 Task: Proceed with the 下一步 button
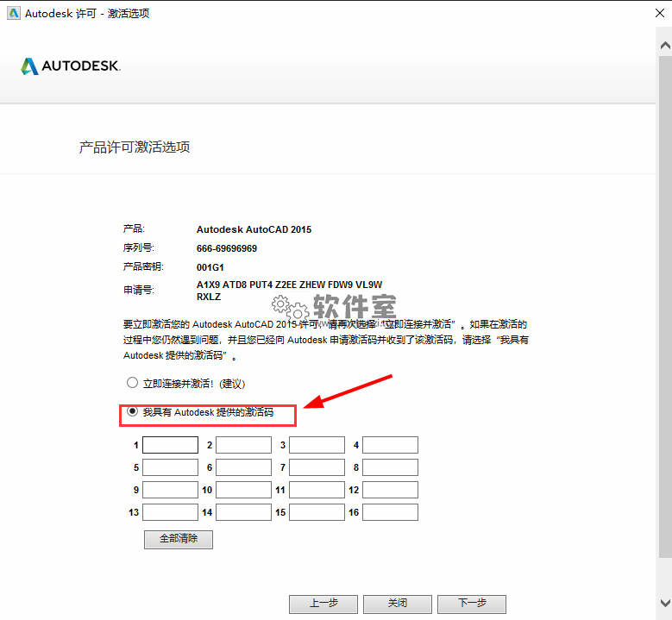(472, 604)
